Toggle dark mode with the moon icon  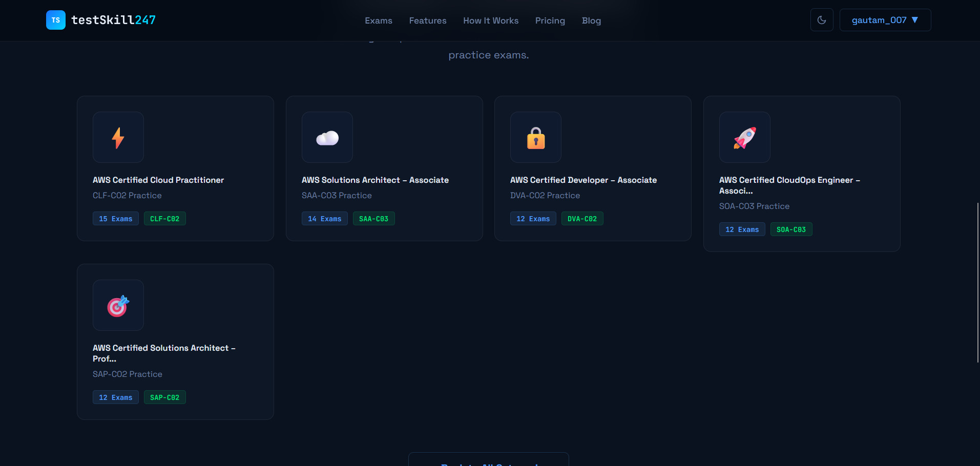tap(821, 19)
